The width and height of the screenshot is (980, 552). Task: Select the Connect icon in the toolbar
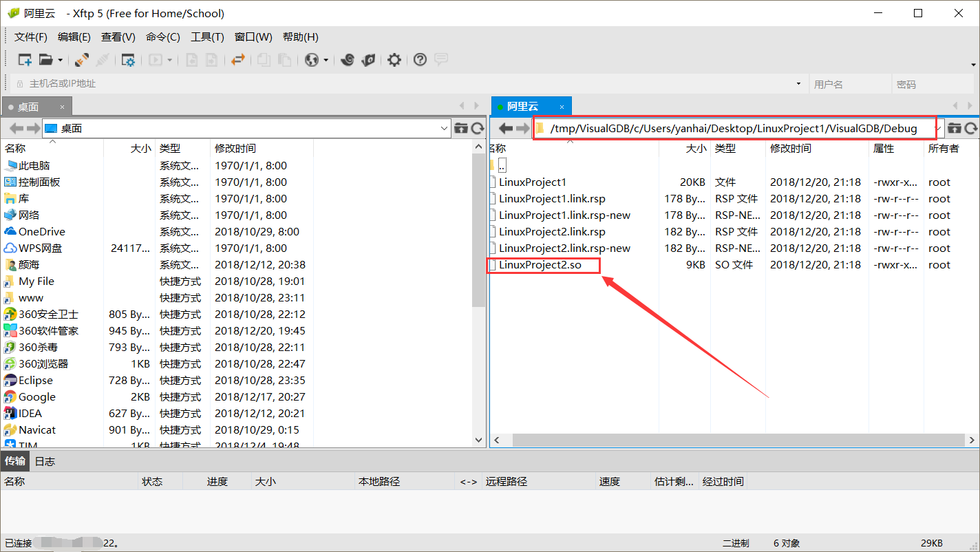[x=82, y=60]
